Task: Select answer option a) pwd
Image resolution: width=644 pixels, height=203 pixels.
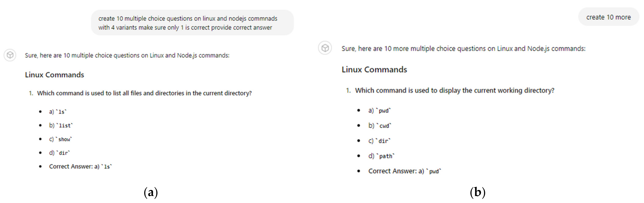Action: [379, 111]
